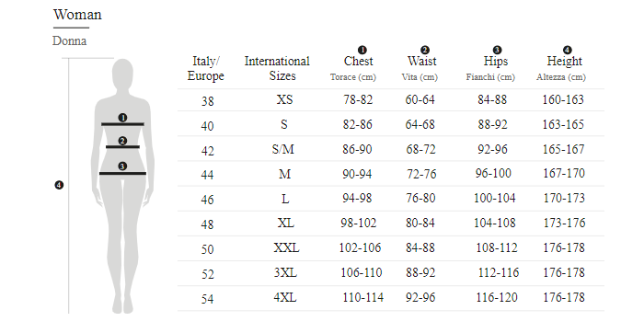Select the XS size row label

point(284,99)
